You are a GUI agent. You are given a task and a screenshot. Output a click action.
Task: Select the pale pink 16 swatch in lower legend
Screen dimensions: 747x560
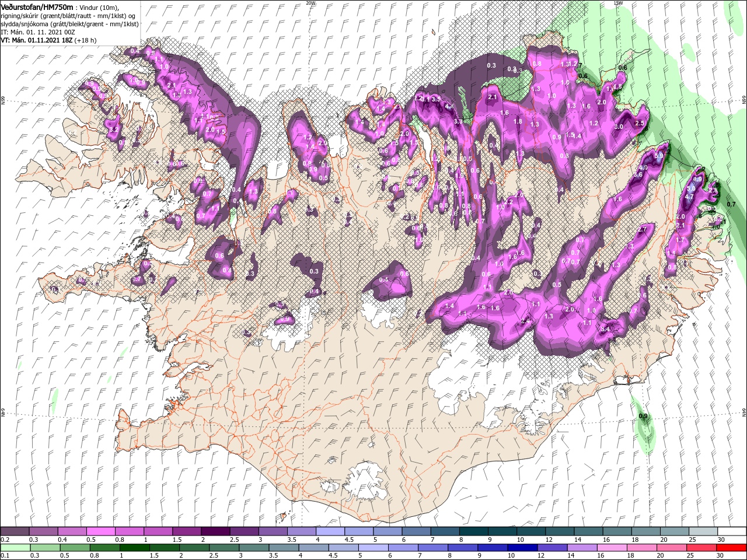coord(612,547)
